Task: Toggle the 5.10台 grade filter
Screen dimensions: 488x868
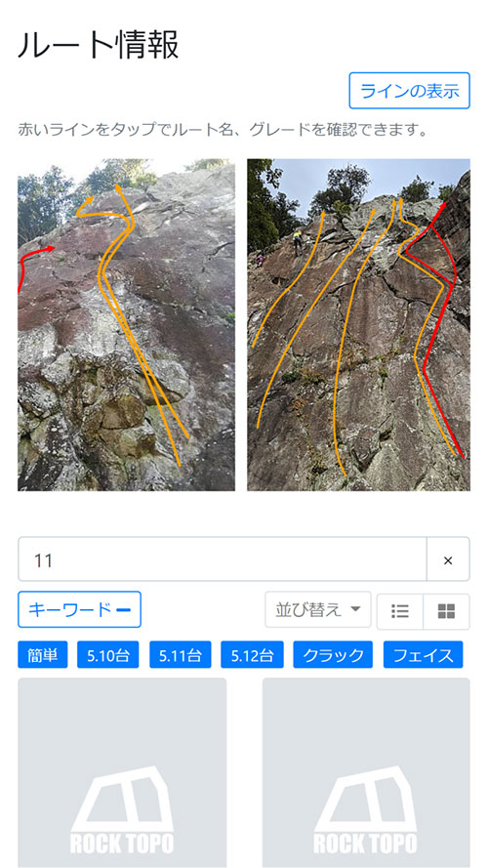Action: 108,655
